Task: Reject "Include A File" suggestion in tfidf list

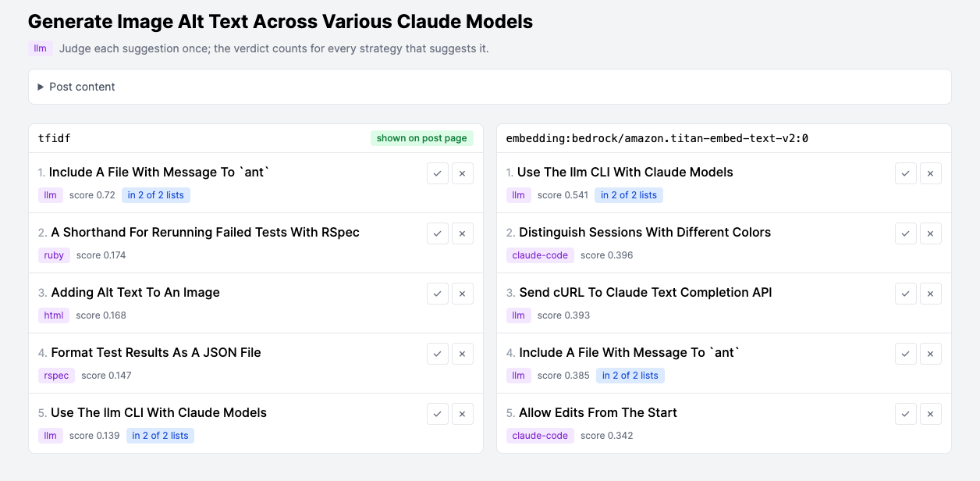Action: pyautogui.click(x=463, y=173)
